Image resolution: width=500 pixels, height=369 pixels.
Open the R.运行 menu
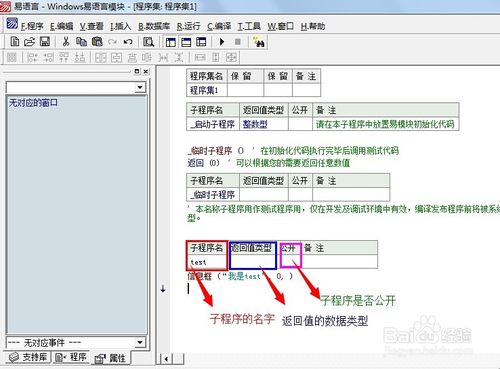tap(189, 26)
